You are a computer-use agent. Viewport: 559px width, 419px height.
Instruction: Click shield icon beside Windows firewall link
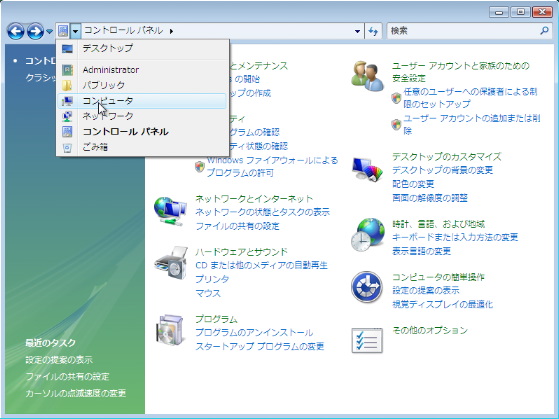point(200,167)
